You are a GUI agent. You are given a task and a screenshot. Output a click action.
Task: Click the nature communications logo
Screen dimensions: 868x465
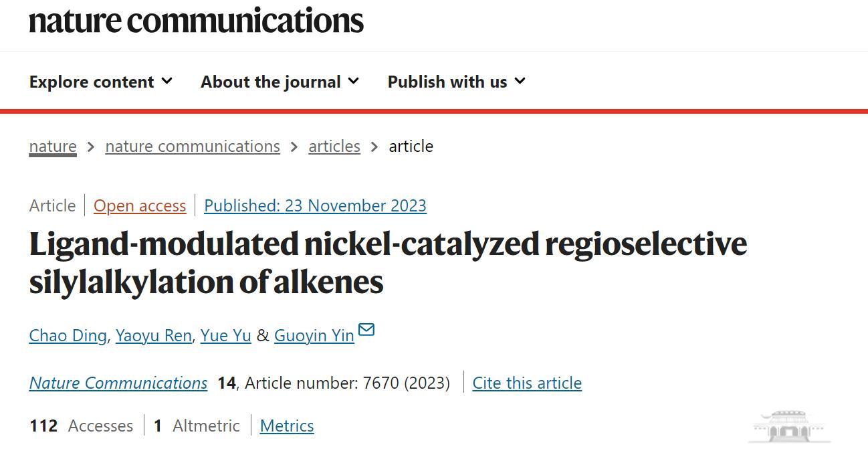point(196,21)
